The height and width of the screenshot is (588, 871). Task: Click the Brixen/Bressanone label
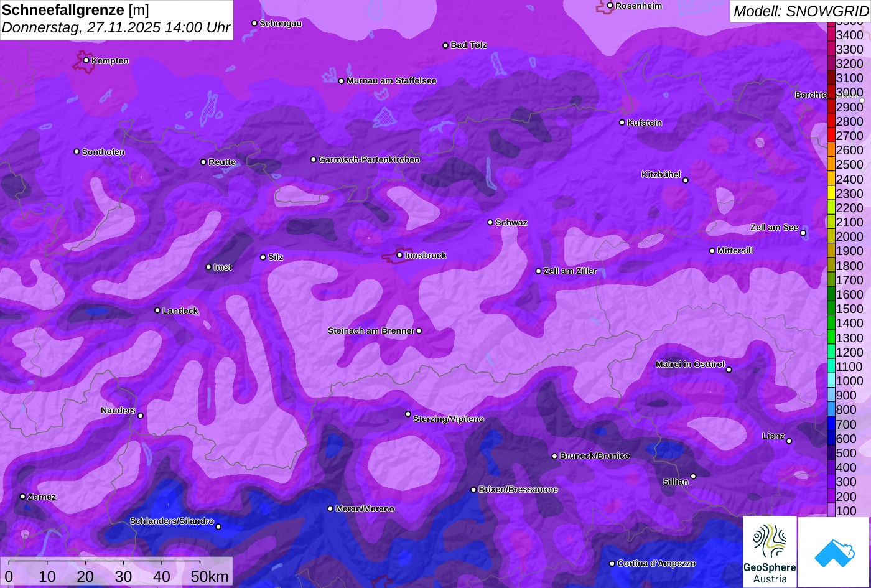point(518,490)
